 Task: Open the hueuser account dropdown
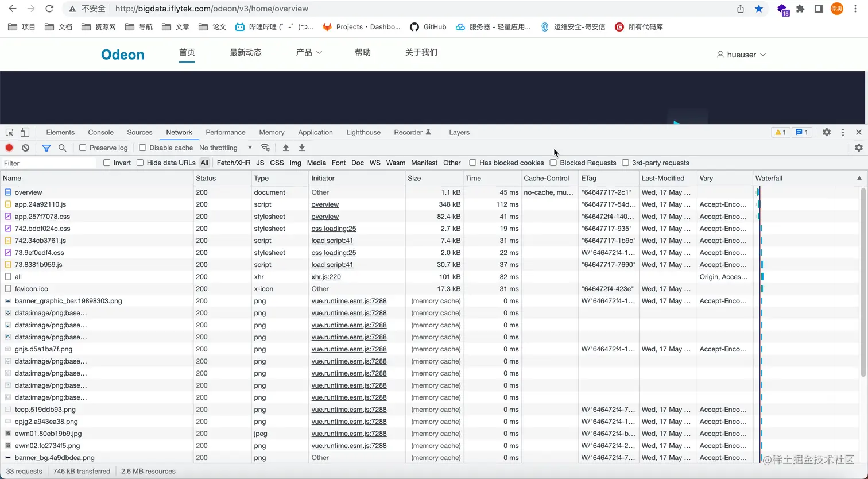[742, 55]
